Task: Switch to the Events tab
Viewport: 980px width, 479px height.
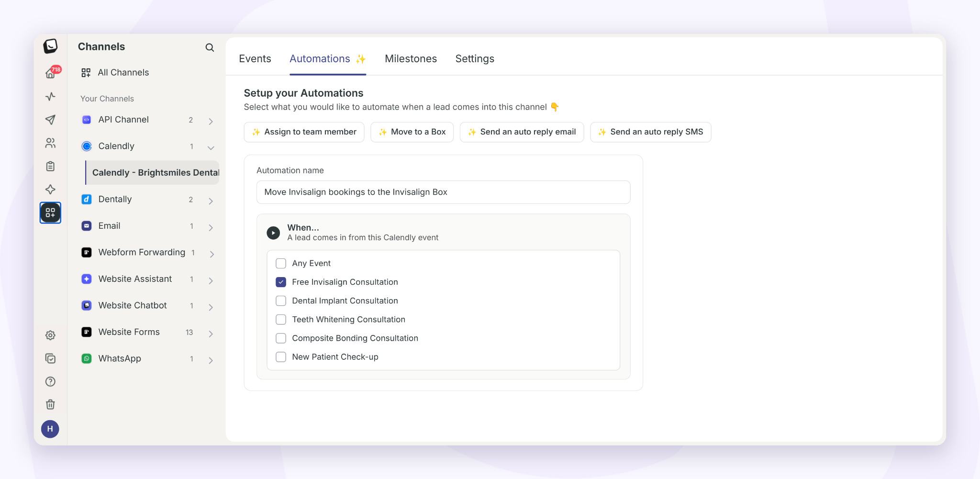Action: click(255, 59)
